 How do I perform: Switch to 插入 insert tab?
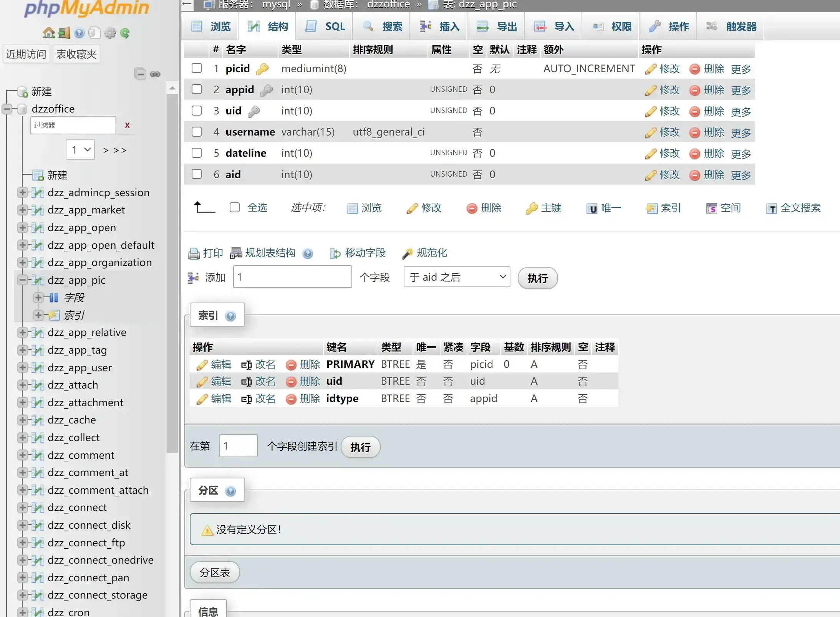[x=439, y=26]
